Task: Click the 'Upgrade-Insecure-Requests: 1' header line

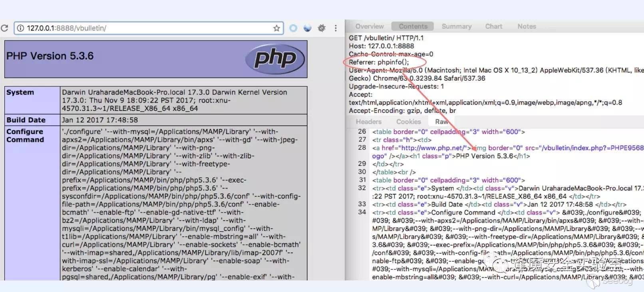Action: (x=396, y=86)
